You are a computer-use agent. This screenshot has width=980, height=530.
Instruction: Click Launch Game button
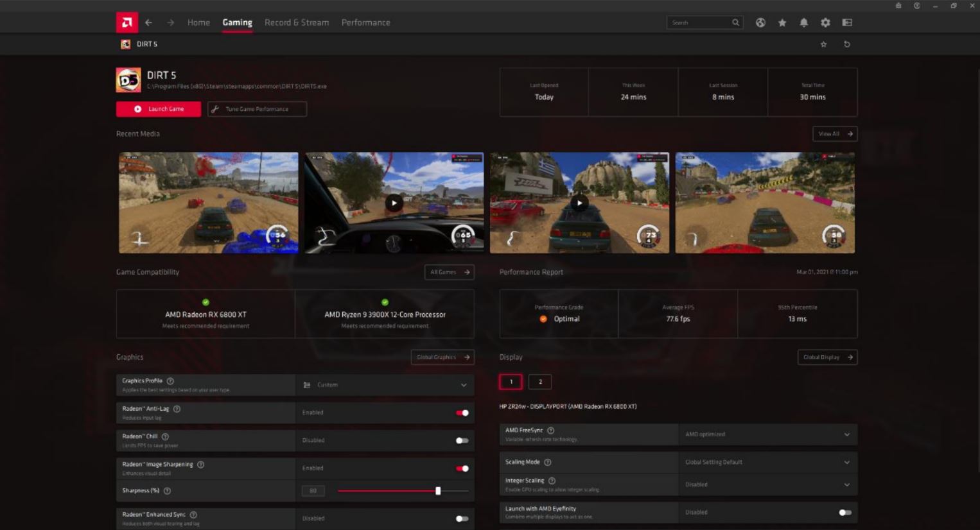(159, 109)
